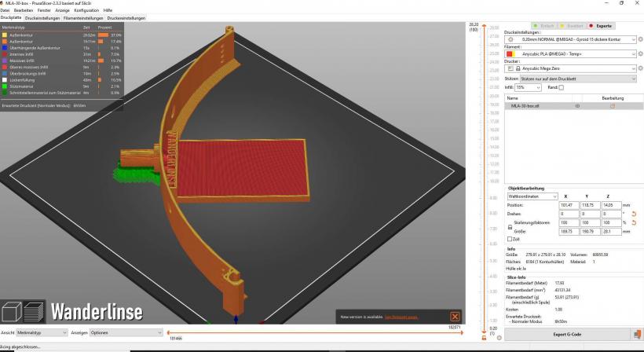Viewport: 644px width, 352px height.
Task: Open the Hilfe menu
Action: [108, 10]
